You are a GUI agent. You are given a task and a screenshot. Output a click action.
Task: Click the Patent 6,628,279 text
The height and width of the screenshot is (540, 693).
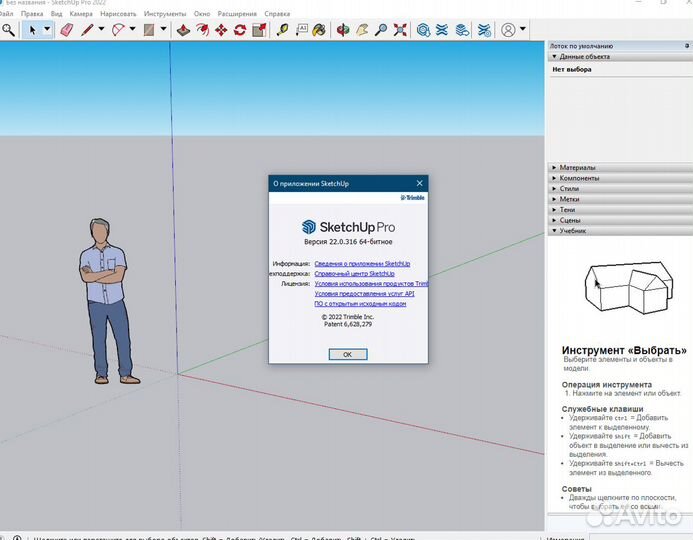click(348, 324)
